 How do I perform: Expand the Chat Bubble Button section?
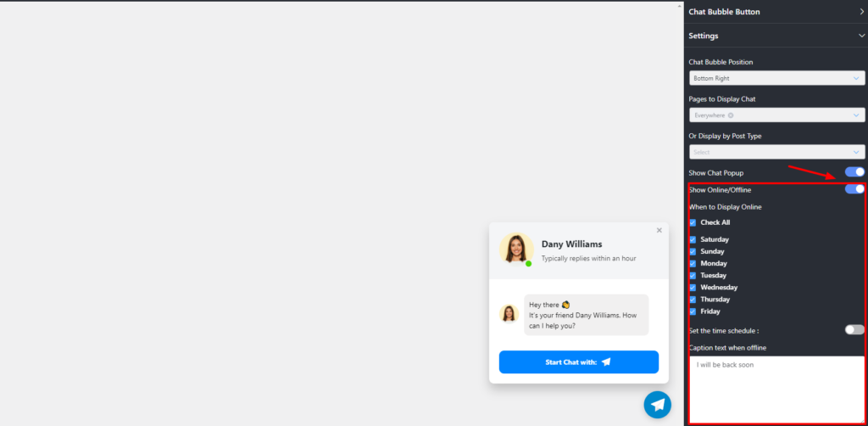pyautogui.click(x=776, y=12)
